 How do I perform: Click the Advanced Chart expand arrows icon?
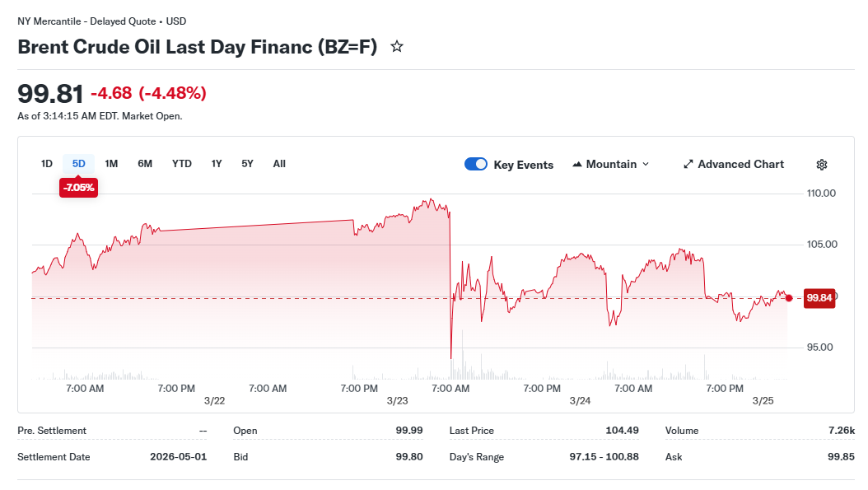688,165
